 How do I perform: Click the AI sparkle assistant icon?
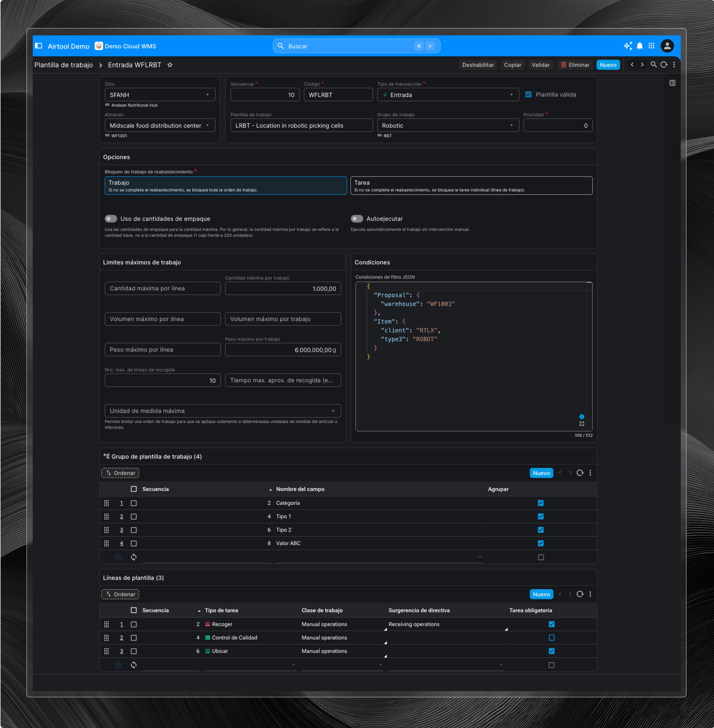tap(627, 46)
